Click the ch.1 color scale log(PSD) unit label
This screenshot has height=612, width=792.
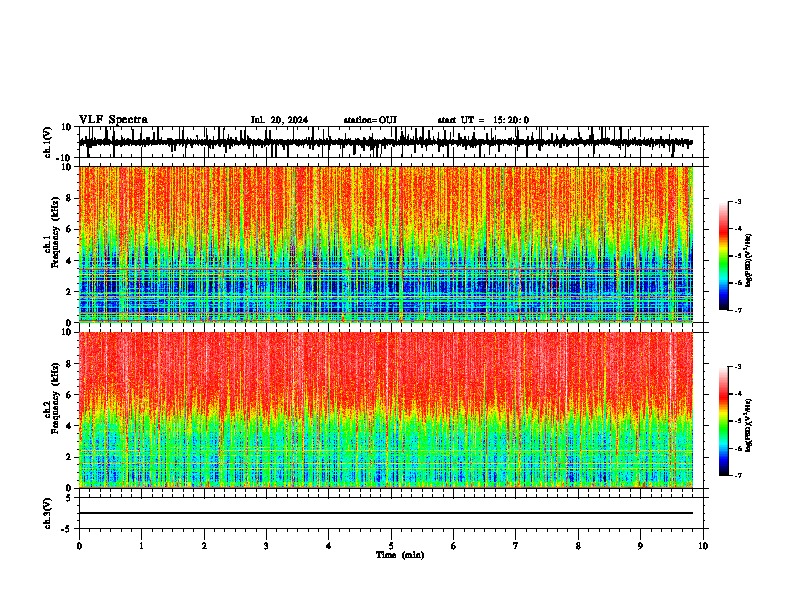pos(749,261)
